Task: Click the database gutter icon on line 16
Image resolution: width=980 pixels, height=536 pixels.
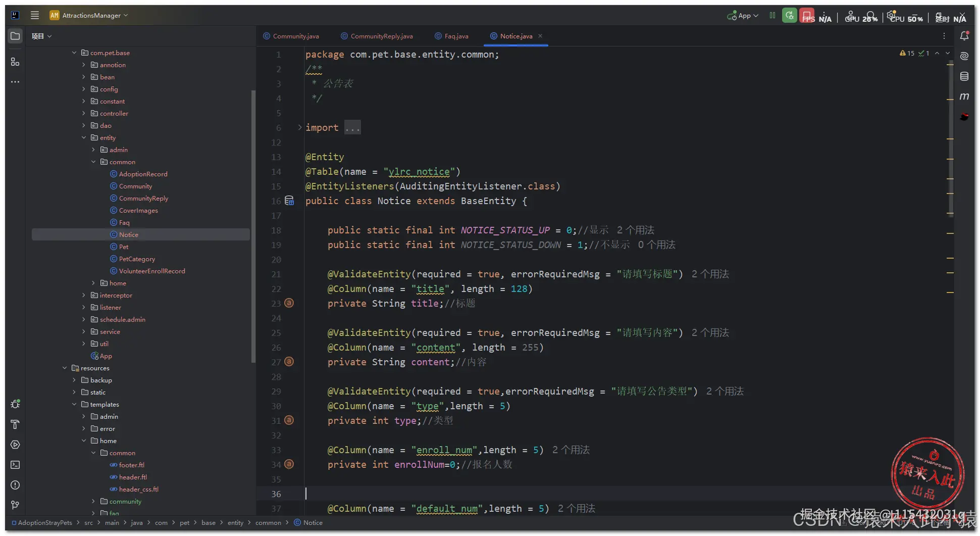Action: pos(289,201)
